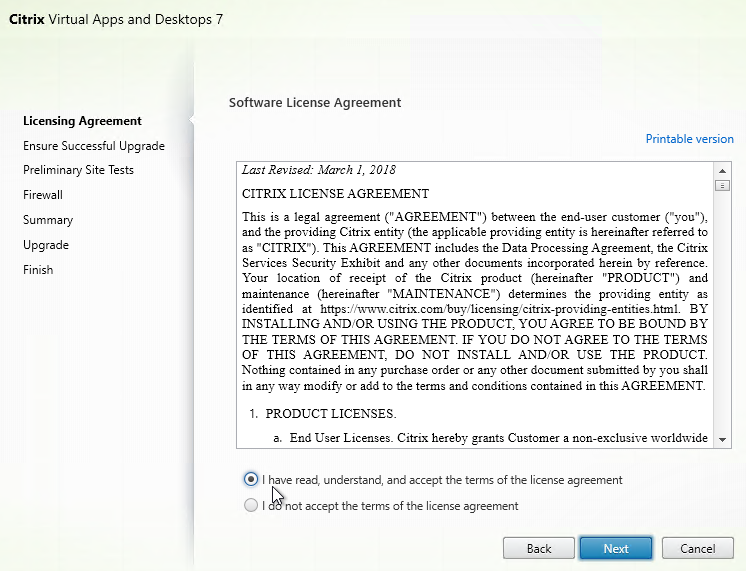Click the license scrollbar down arrow
The height and width of the screenshot is (571, 746).
[x=722, y=440]
